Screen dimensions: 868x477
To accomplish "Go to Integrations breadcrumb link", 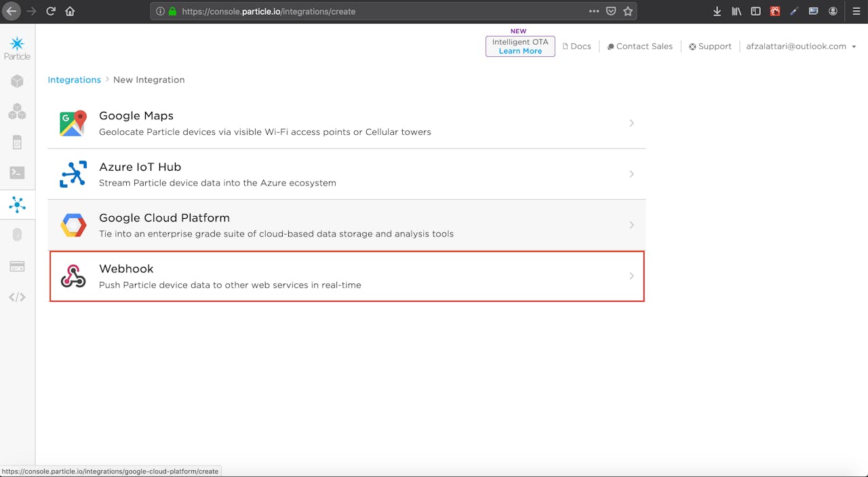I will (x=74, y=80).
